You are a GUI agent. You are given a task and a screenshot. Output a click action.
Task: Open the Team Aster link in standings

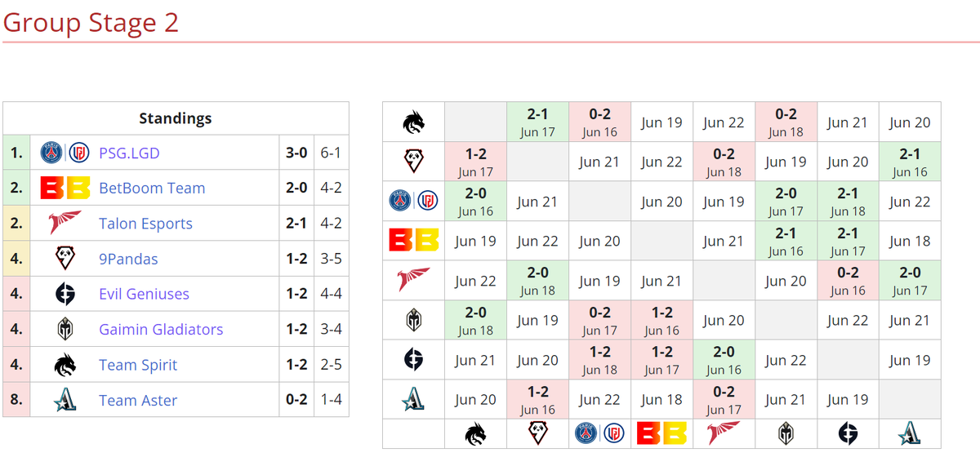138,400
